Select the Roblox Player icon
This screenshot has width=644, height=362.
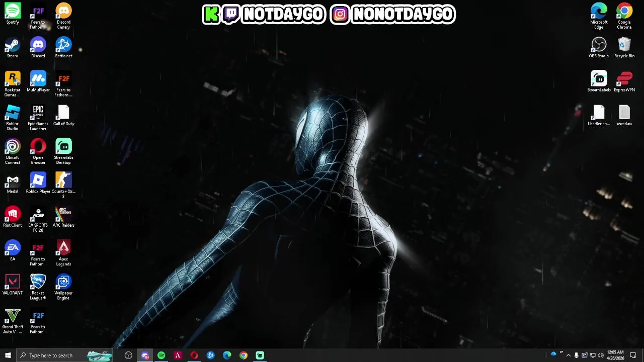point(38,183)
